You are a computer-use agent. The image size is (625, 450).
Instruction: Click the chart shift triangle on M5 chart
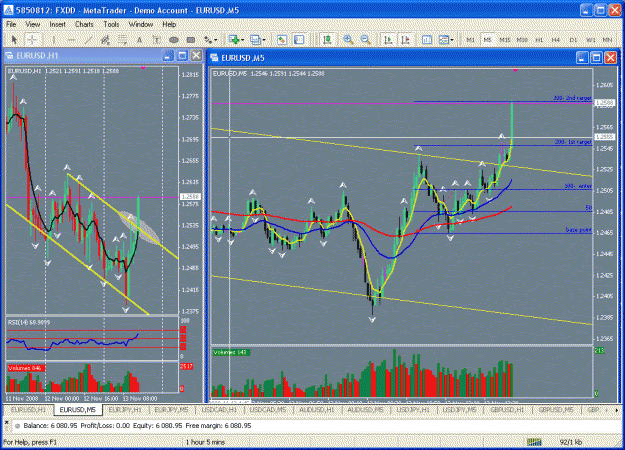515,70
